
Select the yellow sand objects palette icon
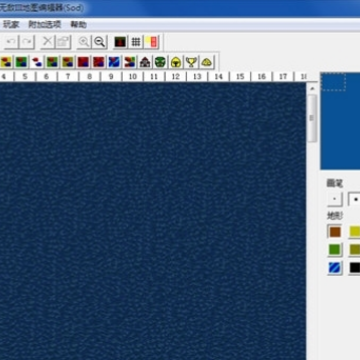6,62
